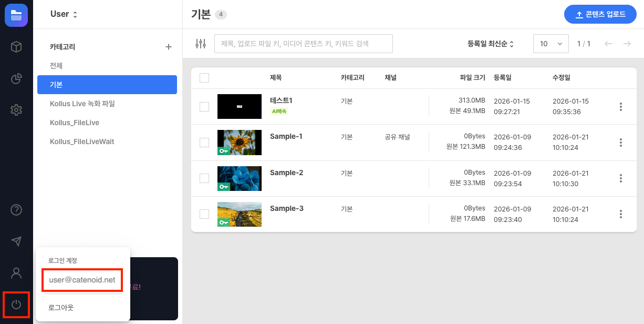Open the content library icon in sidebar
Viewport: 644px width, 324px height.
point(16,15)
